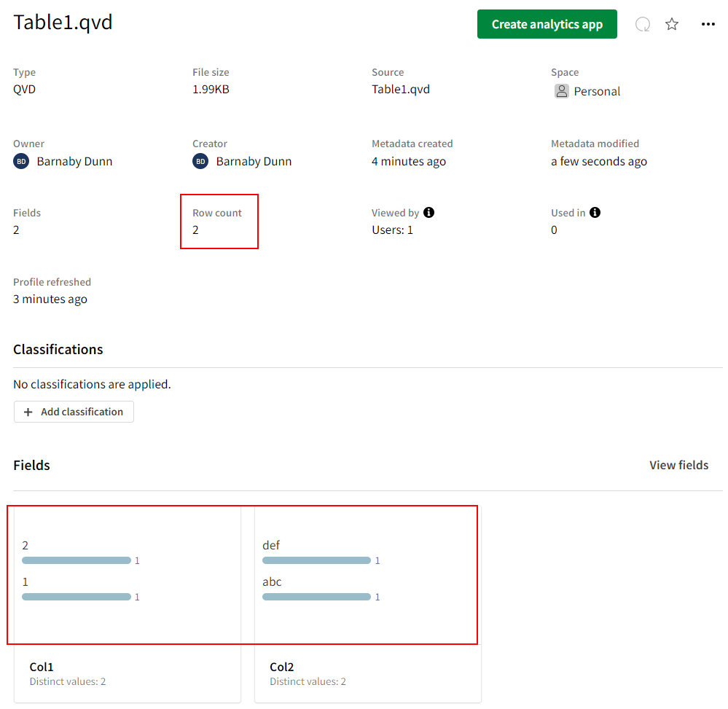Star Table1.qvd as a favorite
728x709 pixels.
(672, 25)
